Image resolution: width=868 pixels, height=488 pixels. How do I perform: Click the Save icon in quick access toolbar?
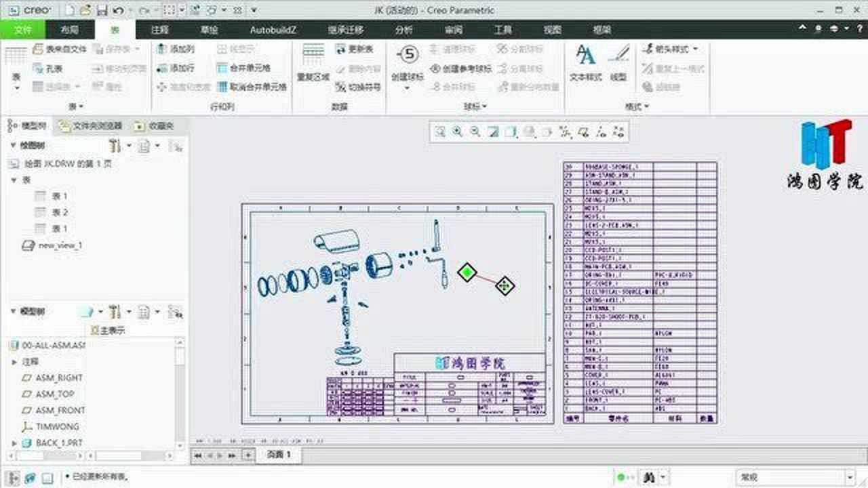tap(102, 10)
